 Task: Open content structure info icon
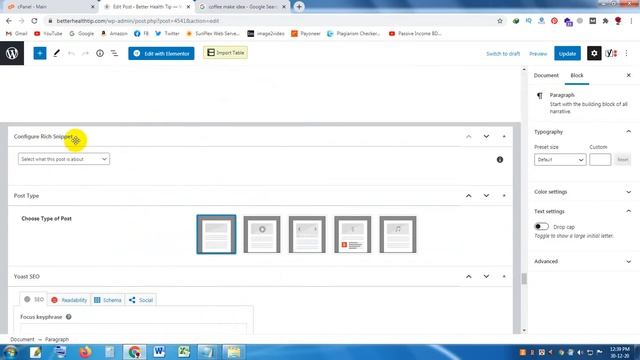[x=100, y=53]
